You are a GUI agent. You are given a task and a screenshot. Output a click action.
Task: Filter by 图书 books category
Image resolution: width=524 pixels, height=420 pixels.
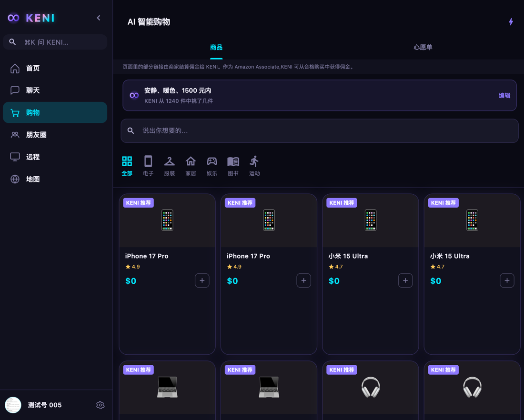pos(233,166)
